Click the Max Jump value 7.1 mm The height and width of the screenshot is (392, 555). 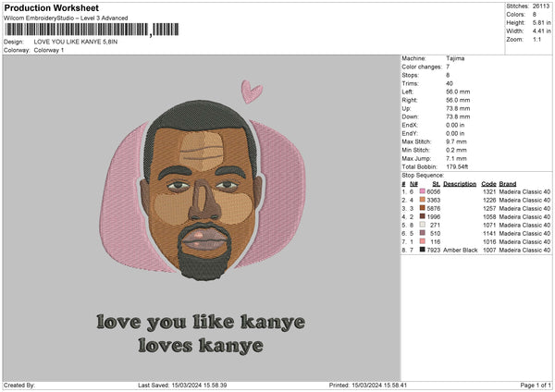(x=456, y=158)
